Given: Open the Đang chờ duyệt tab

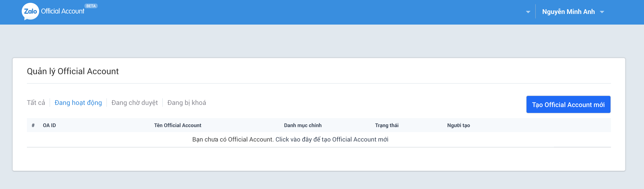Looking at the screenshot, I should 134,103.
